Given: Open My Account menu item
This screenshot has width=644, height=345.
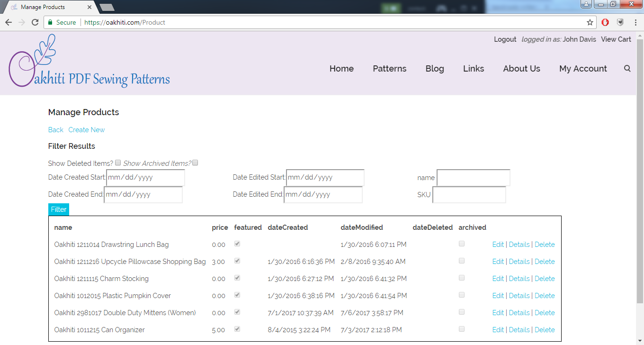Looking at the screenshot, I should point(583,68).
